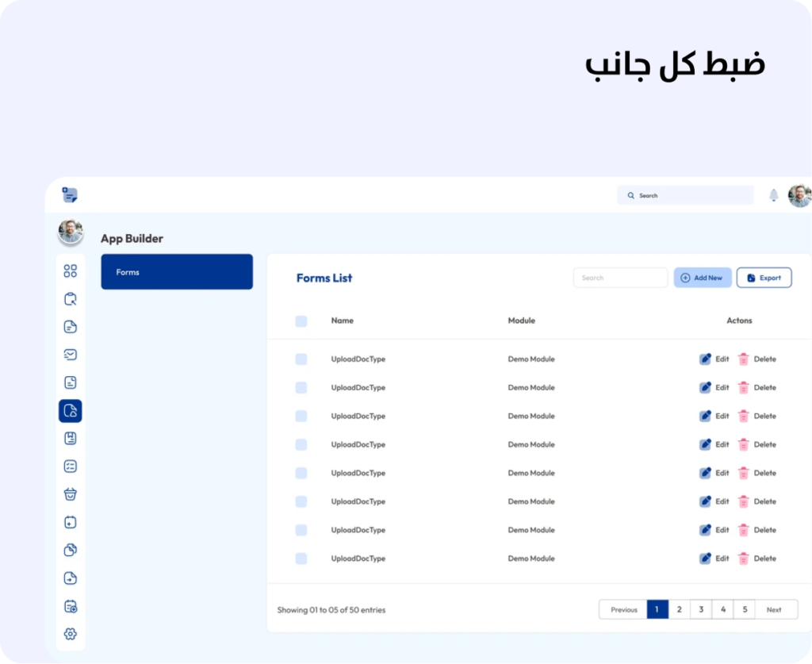Click the clipboard search icon in sidebar

[70, 299]
